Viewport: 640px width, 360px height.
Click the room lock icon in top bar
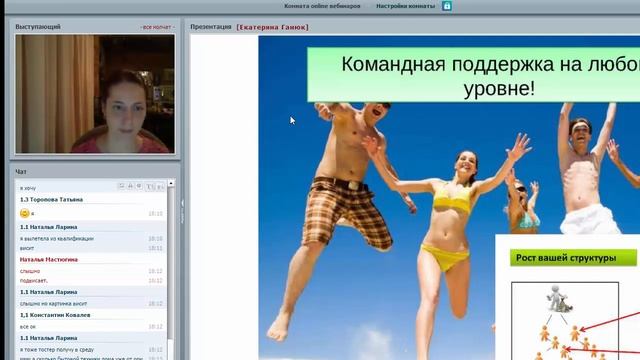point(447,6)
